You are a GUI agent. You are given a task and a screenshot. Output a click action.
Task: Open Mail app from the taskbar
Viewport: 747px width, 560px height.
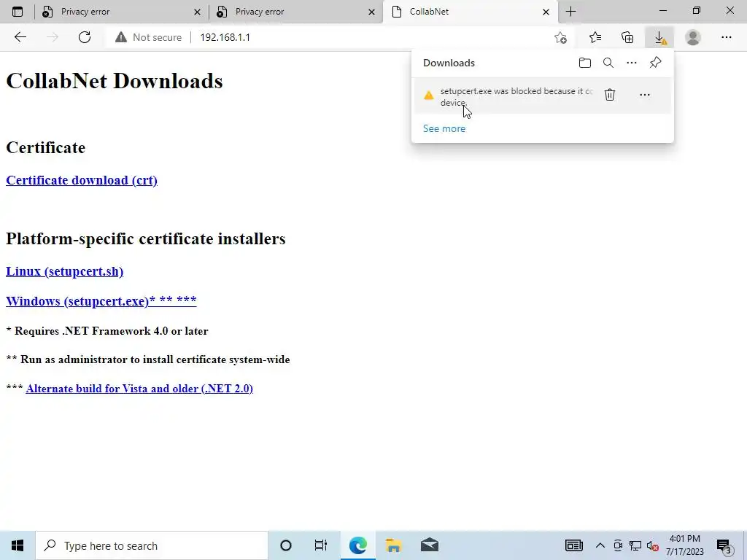click(429, 545)
